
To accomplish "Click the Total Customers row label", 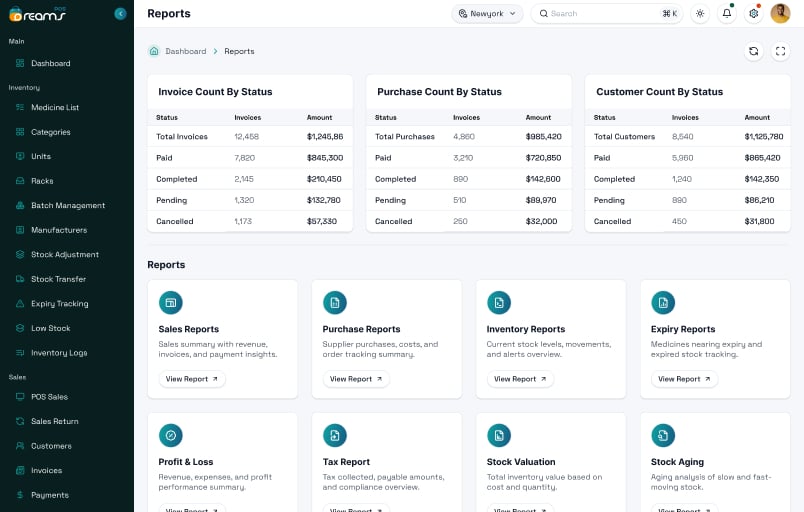I will click(624, 137).
